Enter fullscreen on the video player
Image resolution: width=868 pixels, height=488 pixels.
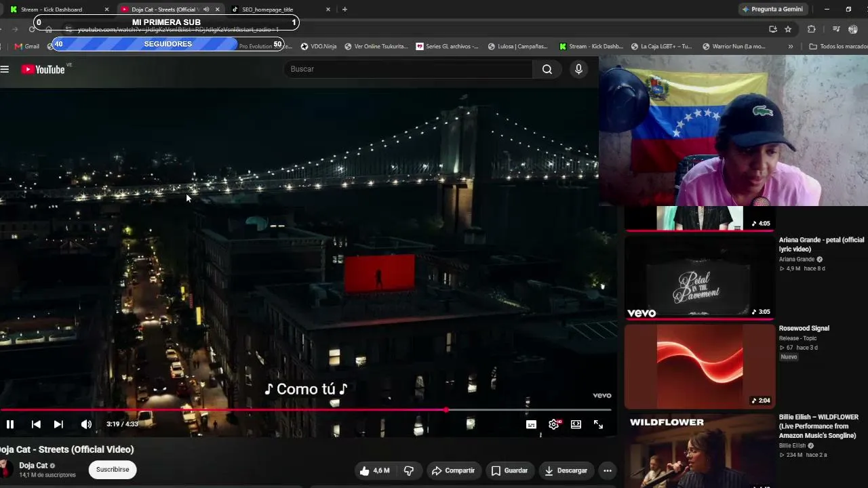(599, 424)
